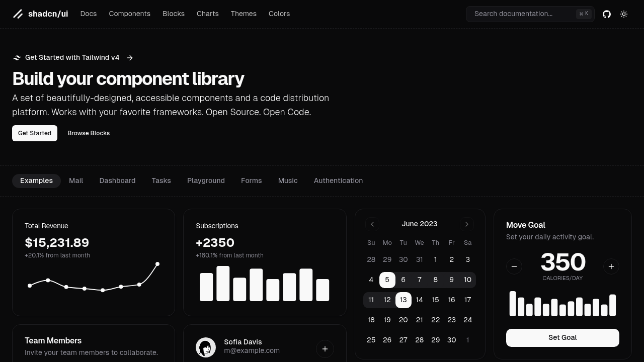Screen dimensions: 644x362
Task: Click the Get Started button
Action: coord(34,133)
